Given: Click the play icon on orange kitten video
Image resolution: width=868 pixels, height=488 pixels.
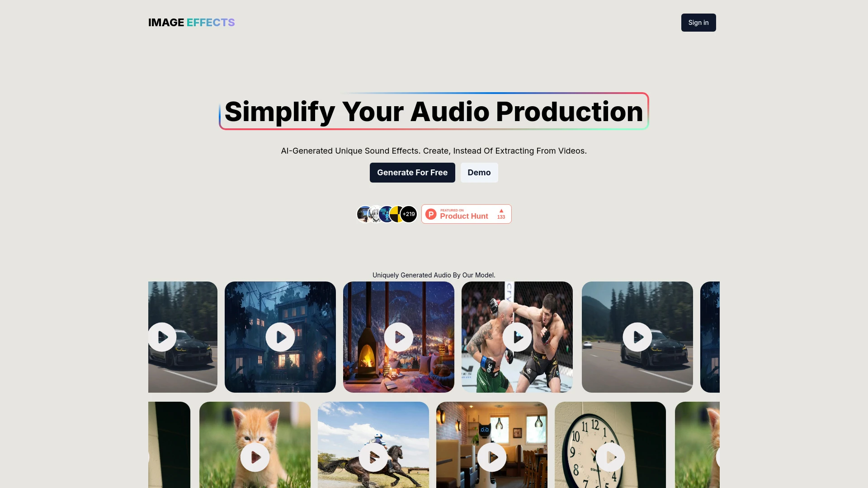Looking at the screenshot, I should point(255,457).
